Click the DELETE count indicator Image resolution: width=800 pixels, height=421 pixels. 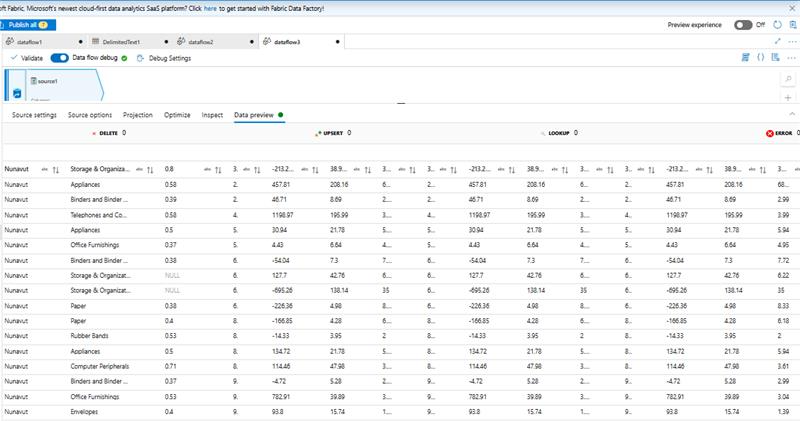(109, 133)
